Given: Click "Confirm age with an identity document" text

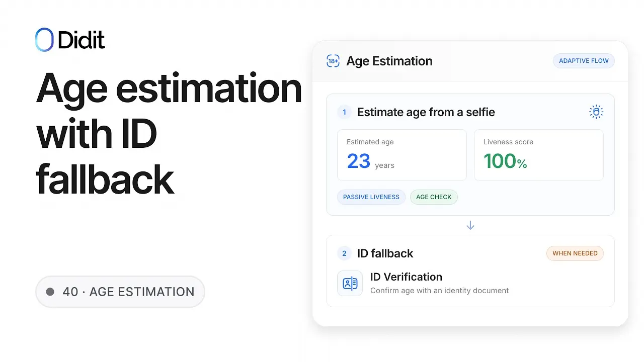Looking at the screenshot, I should coord(439,291).
